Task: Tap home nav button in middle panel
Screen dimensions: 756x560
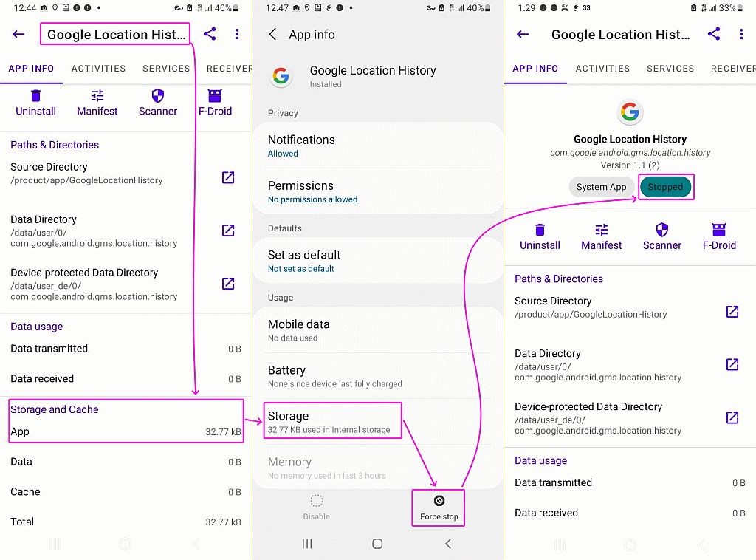Action: [377, 544]
